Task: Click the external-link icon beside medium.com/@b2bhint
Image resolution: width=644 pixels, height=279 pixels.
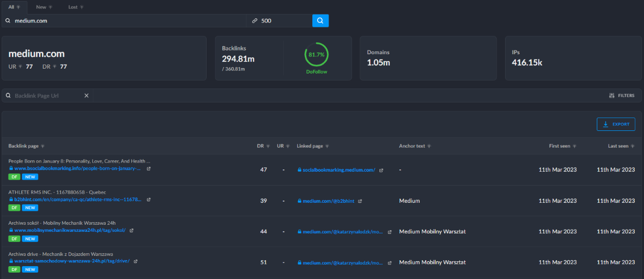Action: (x=360, y=201)
